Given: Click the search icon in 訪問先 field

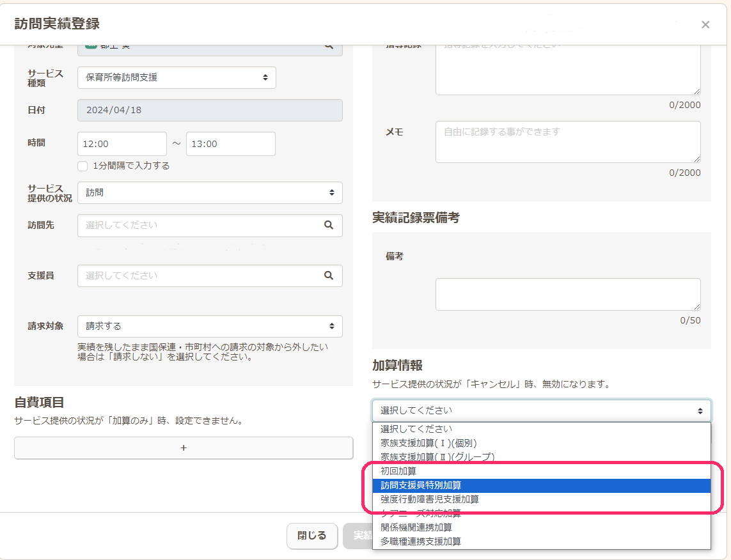Looking at the screenshot, I should [328, 225].
